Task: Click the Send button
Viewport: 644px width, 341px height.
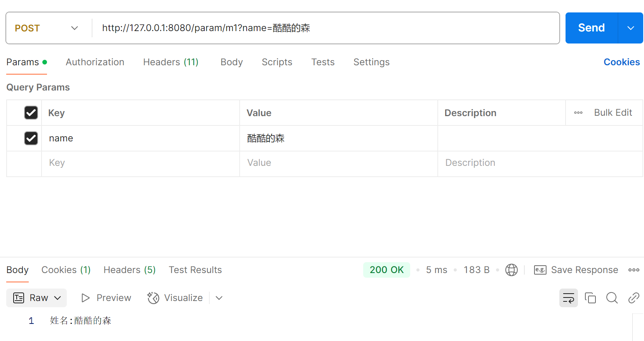Action: click(591, 28)
